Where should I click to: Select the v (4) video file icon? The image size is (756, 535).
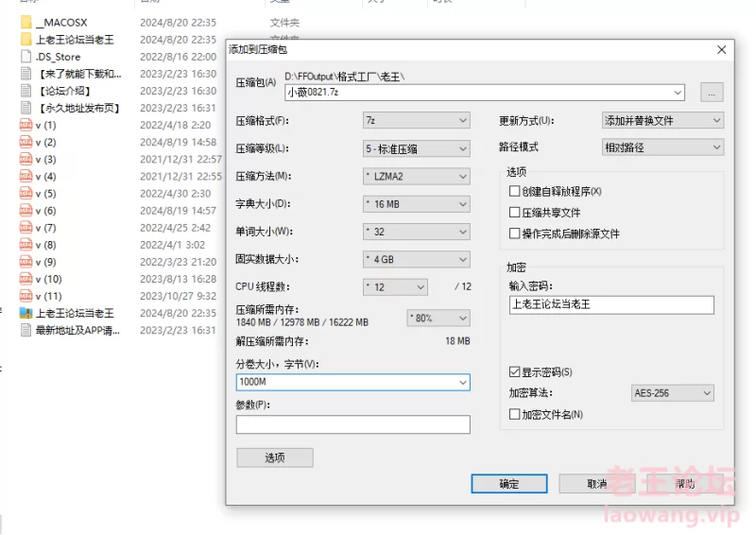point(26,176)
